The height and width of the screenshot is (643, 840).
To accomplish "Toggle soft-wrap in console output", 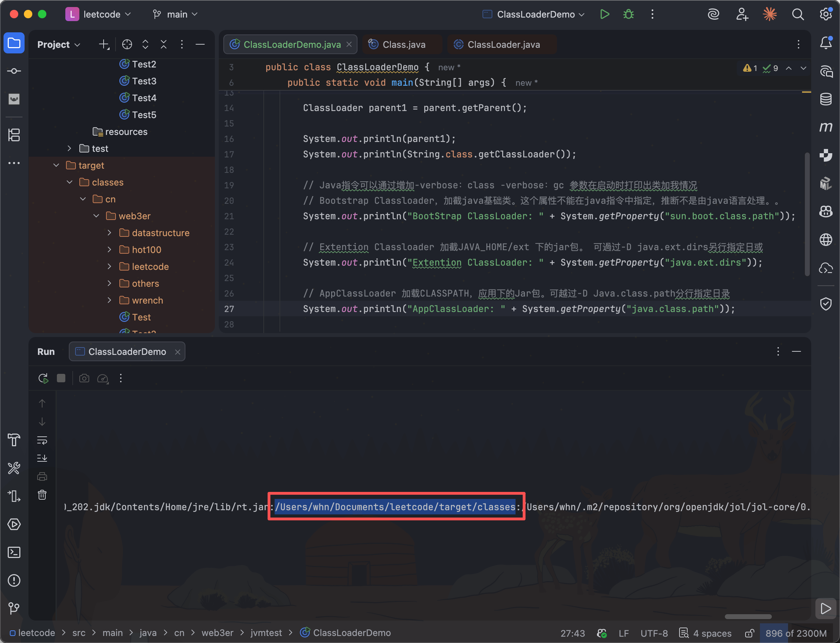I will click(42, 440).
